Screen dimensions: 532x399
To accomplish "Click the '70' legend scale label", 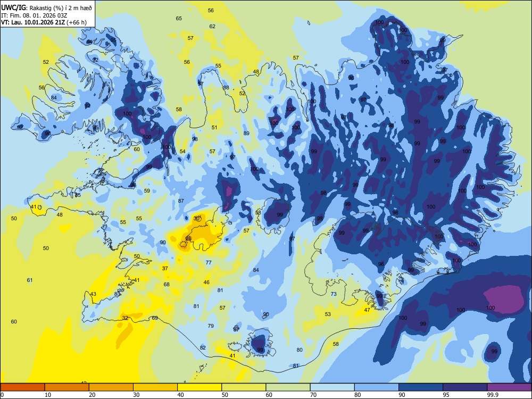I will [x=313, y=395].
